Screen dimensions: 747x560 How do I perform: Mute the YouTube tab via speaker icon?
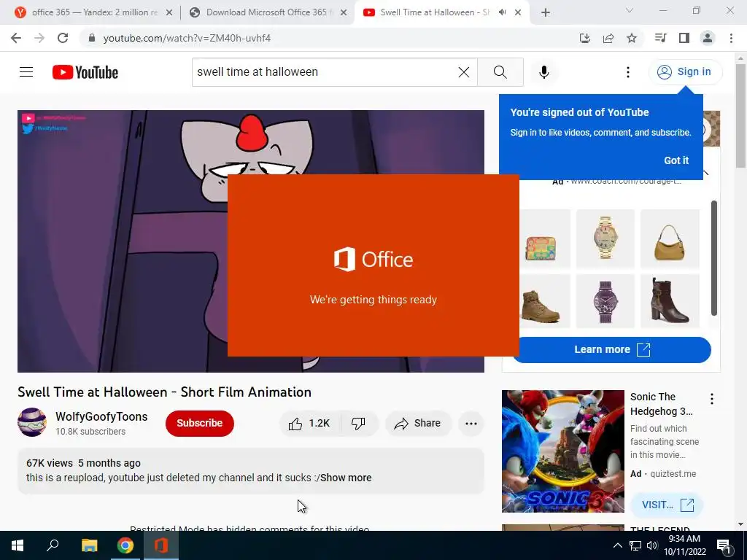coord(502,12)
